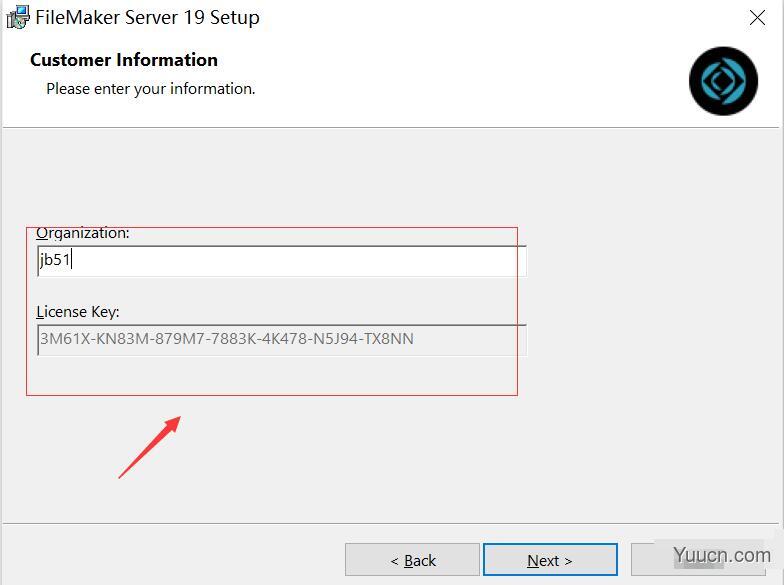Go back with the Back button

pos(412,560)
